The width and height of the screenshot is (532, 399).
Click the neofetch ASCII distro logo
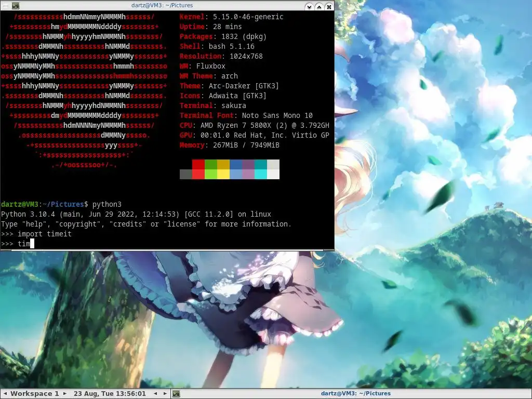coord(84,90)
